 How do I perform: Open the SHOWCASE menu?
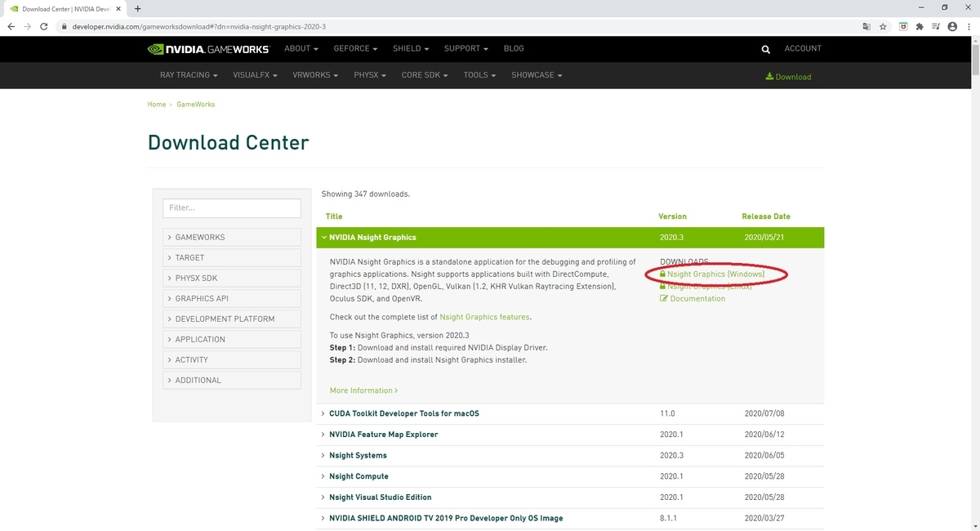(537, 75)
